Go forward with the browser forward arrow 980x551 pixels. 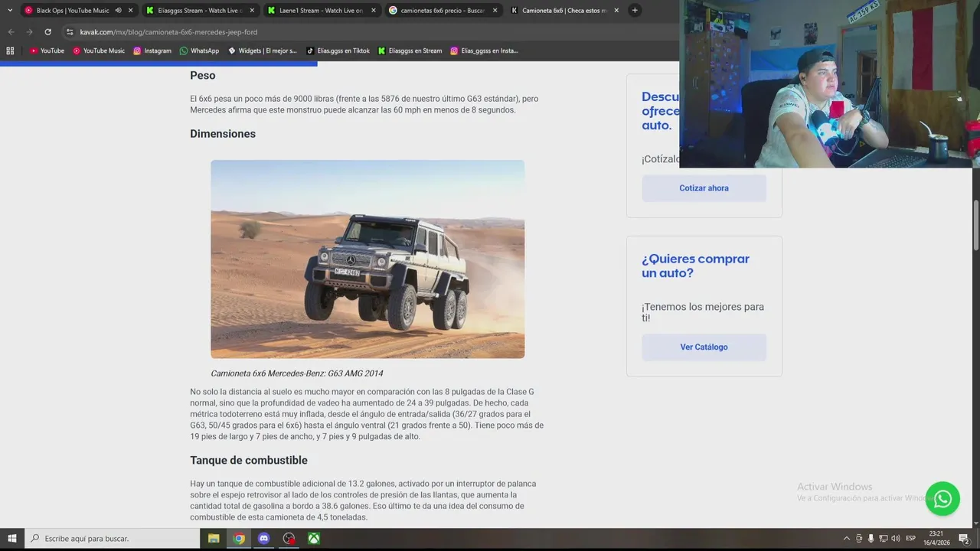tap(29, 32)
